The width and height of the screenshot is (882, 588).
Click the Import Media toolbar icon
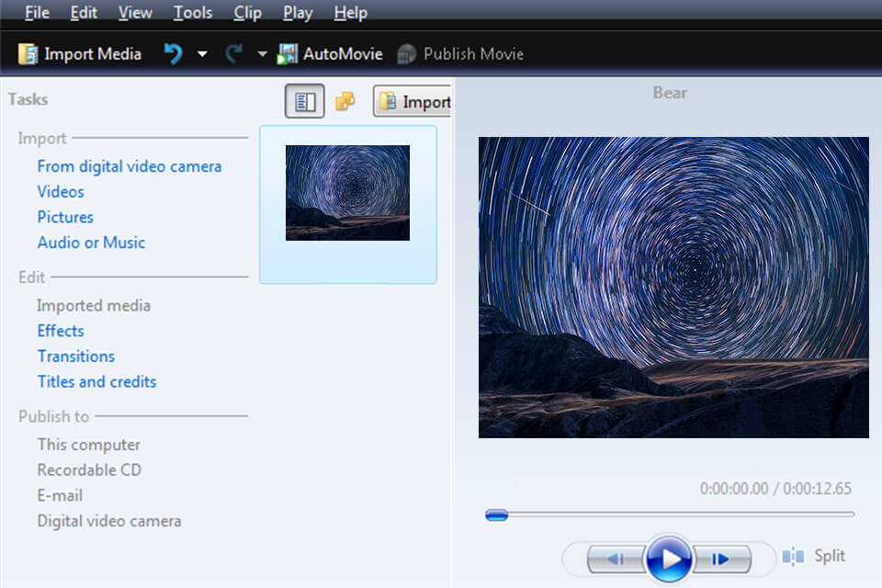pyautogui.click(x=28, y=53)
